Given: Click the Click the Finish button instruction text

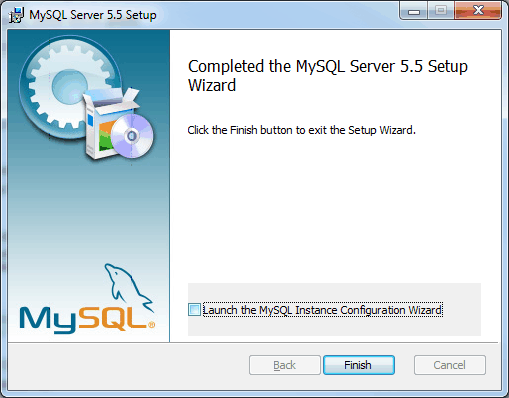Looking at the screenshot, I should pyautogui.click(x=301, y=130).
